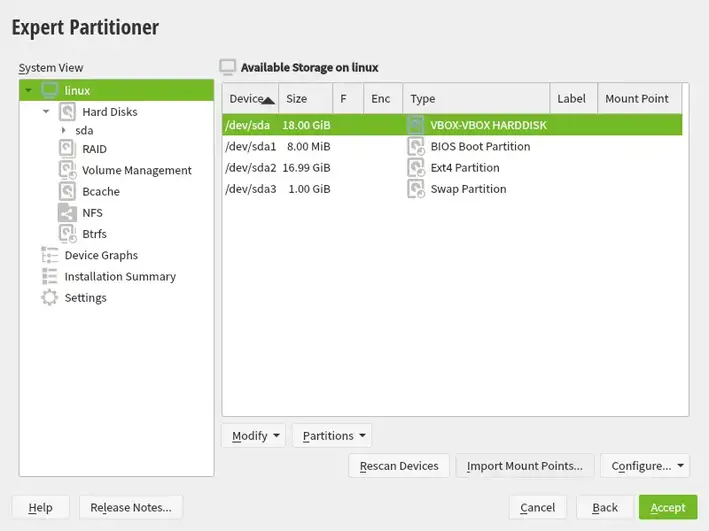This screenshot has height=531, width=709.
Task: Click the VBOX HARDDISK disk icon
Action: [x=416, y=125]
